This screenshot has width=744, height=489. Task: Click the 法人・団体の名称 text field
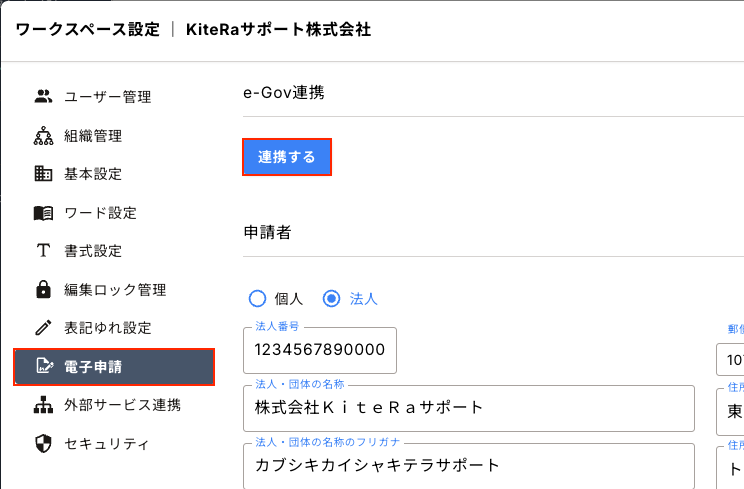click(x=468, y=407)
